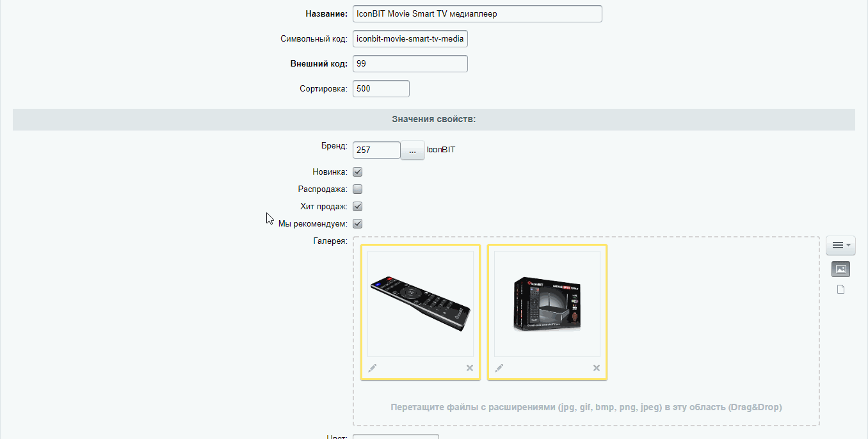Click the Символьный код input field

pos(410,39)
